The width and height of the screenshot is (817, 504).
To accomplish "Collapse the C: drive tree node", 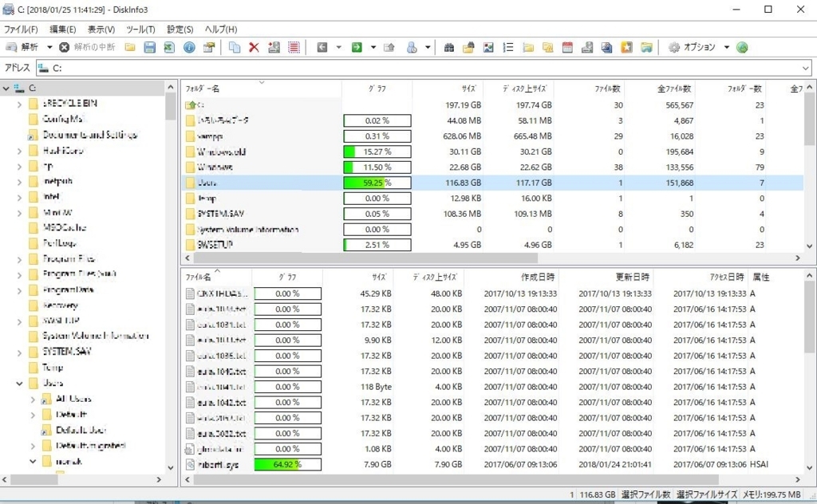I will click(6, 89).
